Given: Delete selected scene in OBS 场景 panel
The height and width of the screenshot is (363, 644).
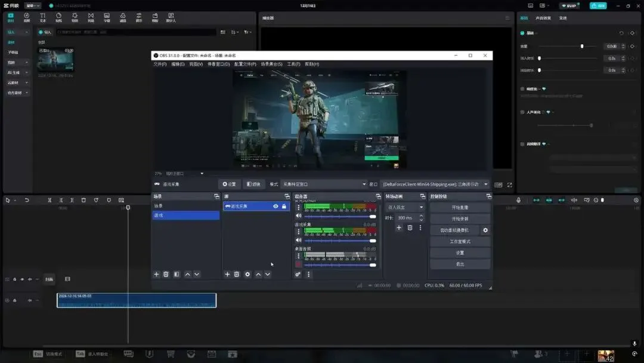Looking at the screenshot, I should (166, 274).
